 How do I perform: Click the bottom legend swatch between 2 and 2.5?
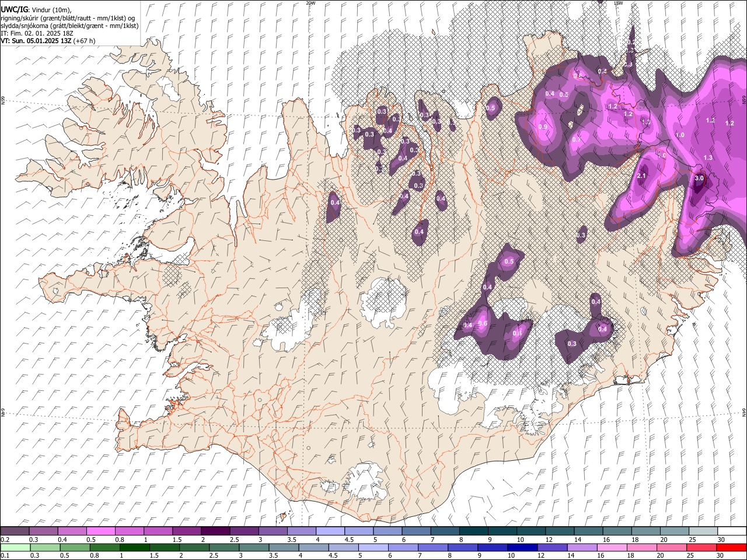click(194, 548)
